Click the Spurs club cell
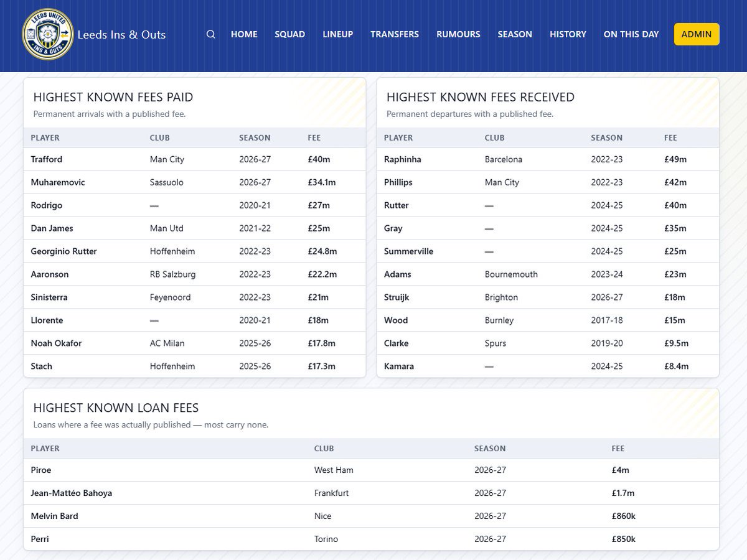The image size is (747, 560). [496, 343]
